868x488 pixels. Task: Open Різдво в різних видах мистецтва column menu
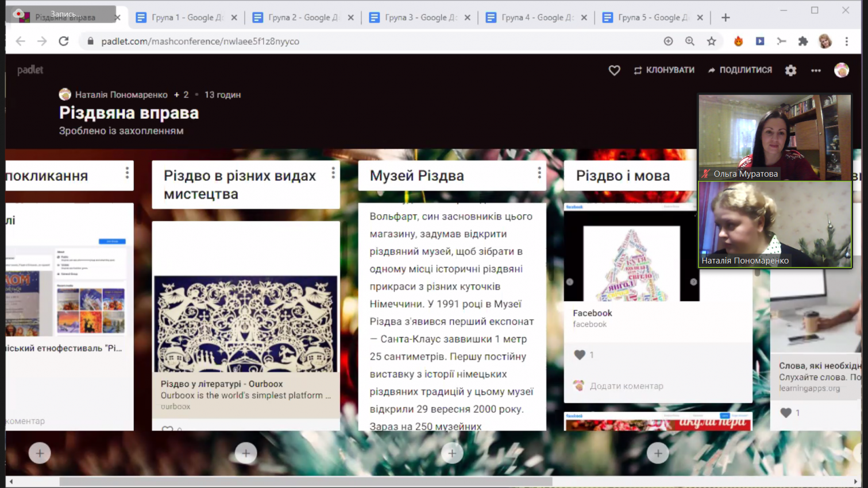coord(333,173)
